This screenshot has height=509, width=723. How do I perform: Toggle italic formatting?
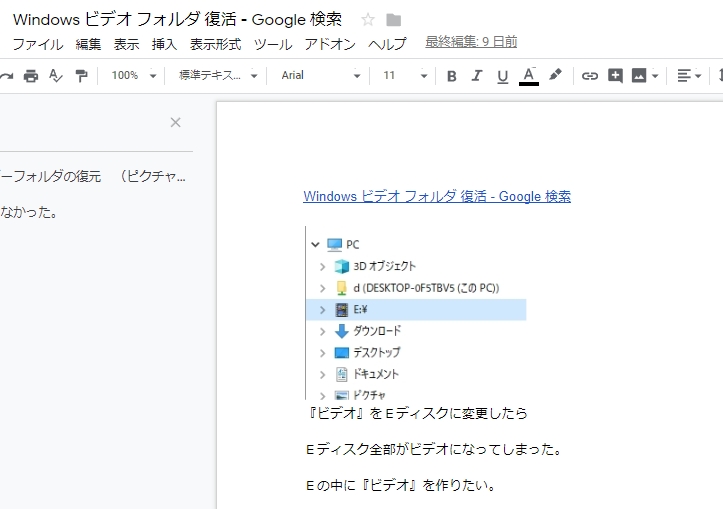click(477, 76)
